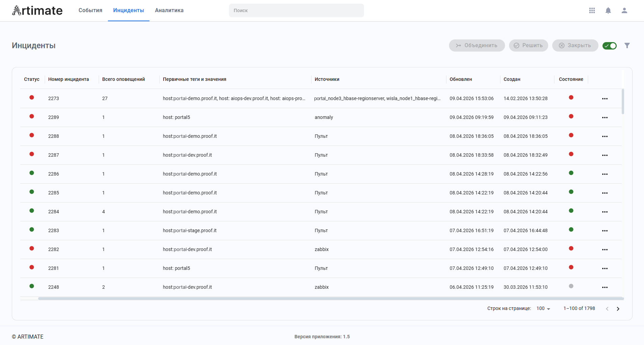Open three-dot menu for incident 2282
This screenshot has height=345, width=644.
pos(605,250)
